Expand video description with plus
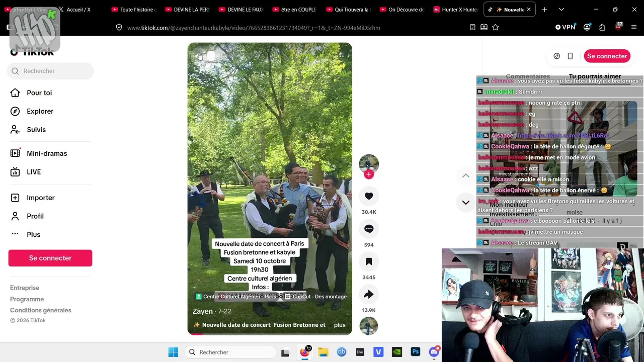 tap(340, 325)
